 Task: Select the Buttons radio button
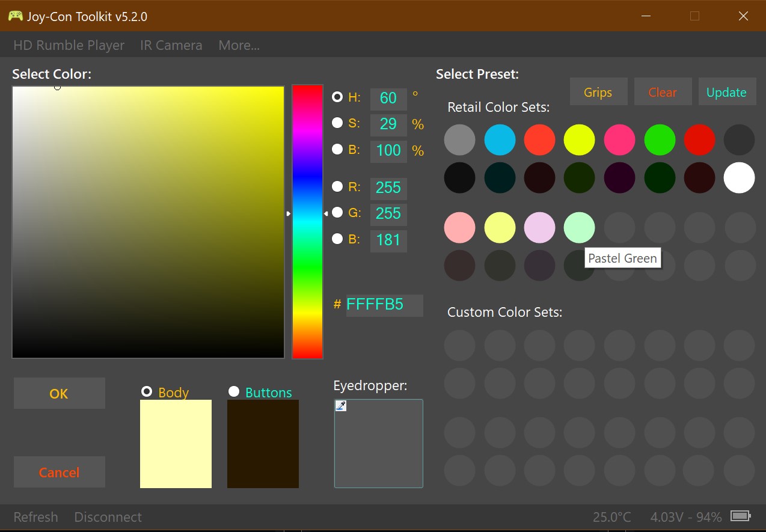(234, 391)
